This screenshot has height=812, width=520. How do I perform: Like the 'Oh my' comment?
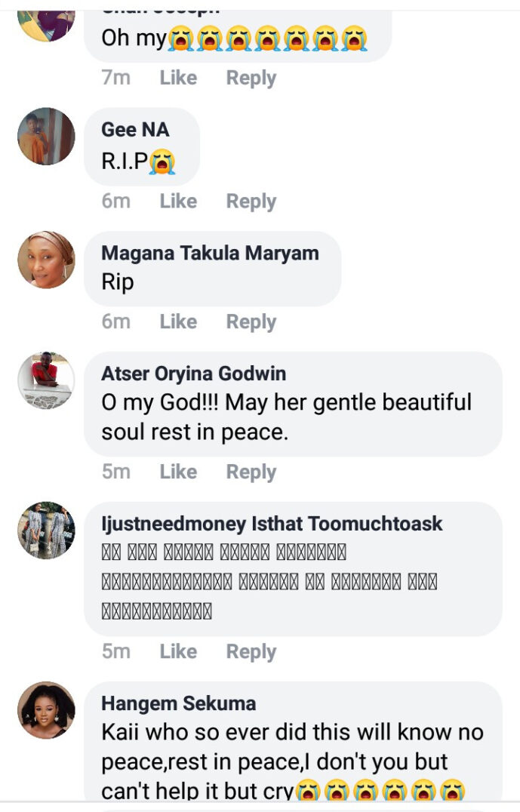[178, 78]
